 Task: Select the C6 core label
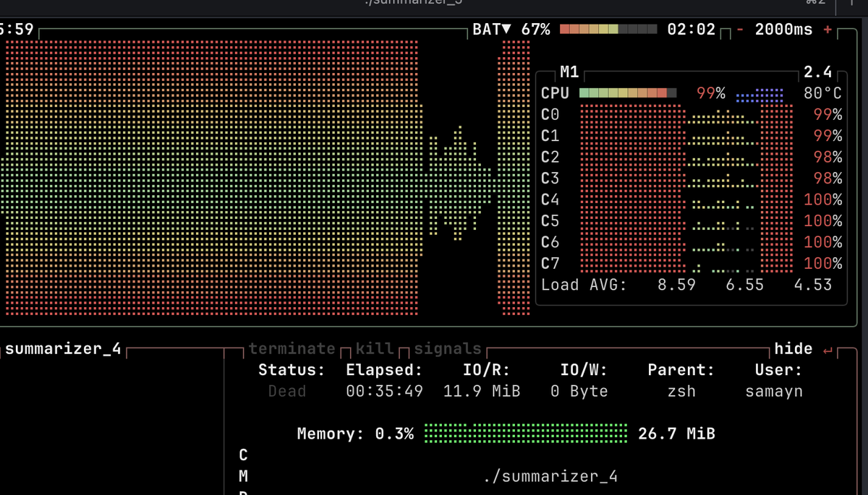coord(550,242)
